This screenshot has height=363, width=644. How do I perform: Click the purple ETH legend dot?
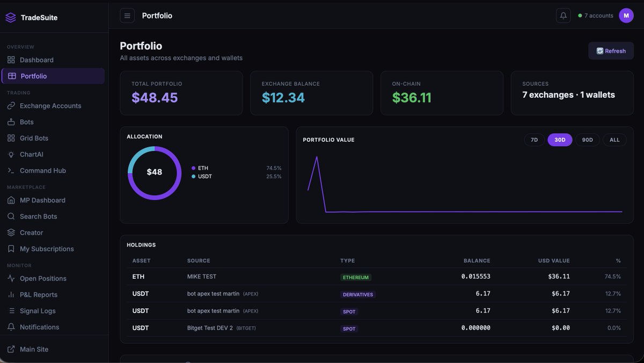point(193,168)
